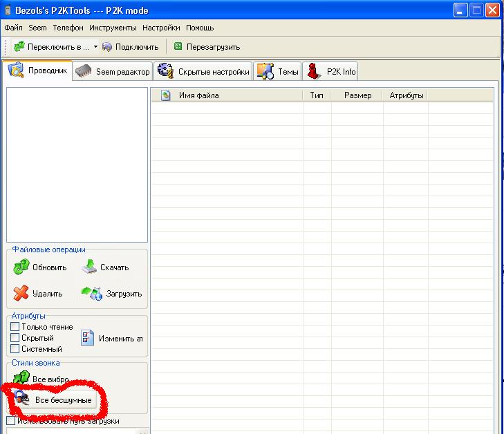Expand the Переключить в dropdown arrow

95,47
